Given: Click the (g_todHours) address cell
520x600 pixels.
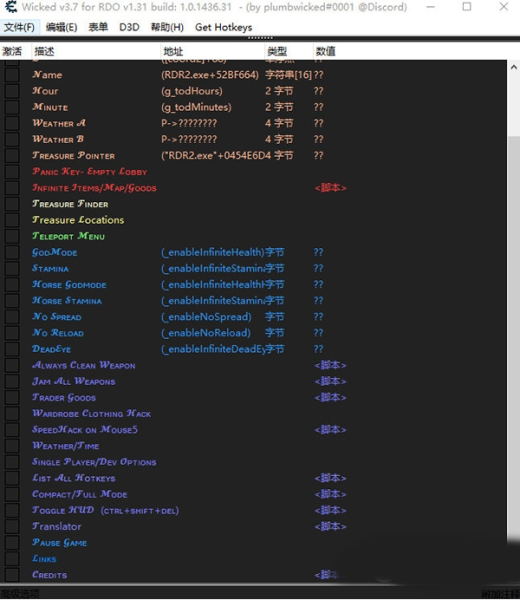Looking at the screenshot, I should (192, 91).
